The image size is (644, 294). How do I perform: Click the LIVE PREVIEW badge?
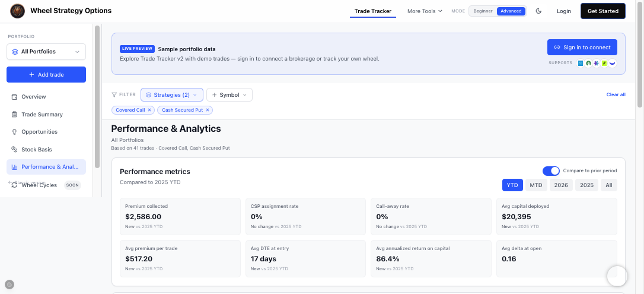[137, 49]
